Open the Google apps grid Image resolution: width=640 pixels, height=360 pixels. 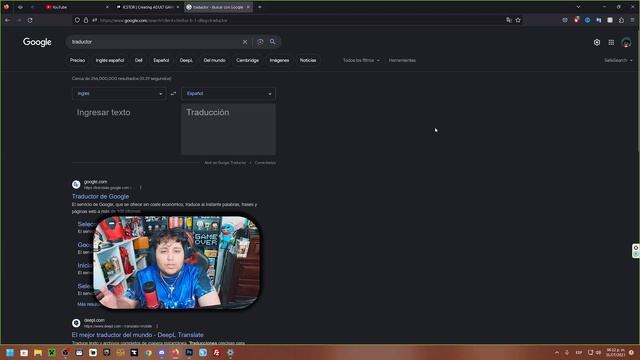click(611, 42)
